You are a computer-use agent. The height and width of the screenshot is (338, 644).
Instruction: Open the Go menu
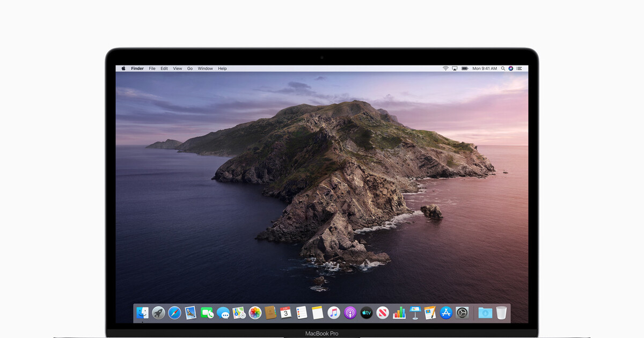pos(190,69)
